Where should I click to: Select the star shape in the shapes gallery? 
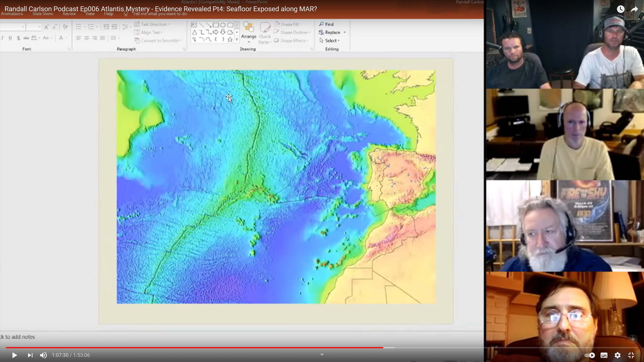230,40
